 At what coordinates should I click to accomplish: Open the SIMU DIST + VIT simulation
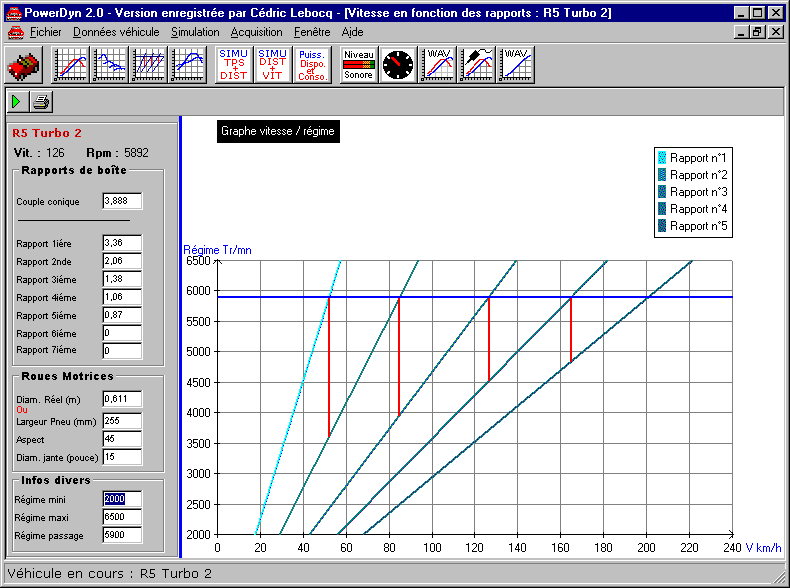(273, 66)
